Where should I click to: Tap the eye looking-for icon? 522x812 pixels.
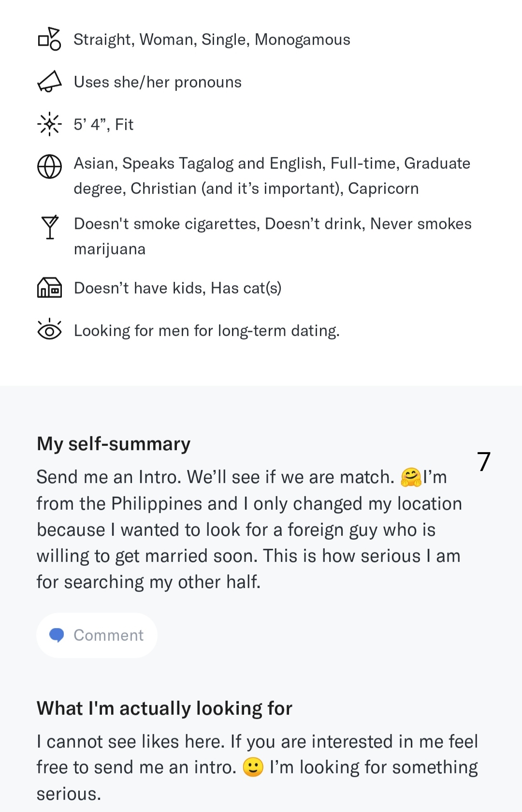click(49, 330)
